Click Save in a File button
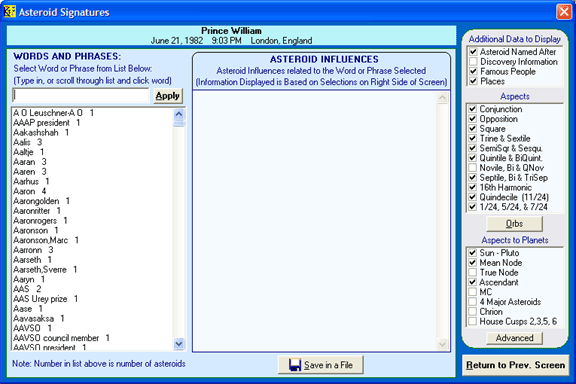This screenshot has width=576, height=384. pyautogui.click(x=321, y=365)
